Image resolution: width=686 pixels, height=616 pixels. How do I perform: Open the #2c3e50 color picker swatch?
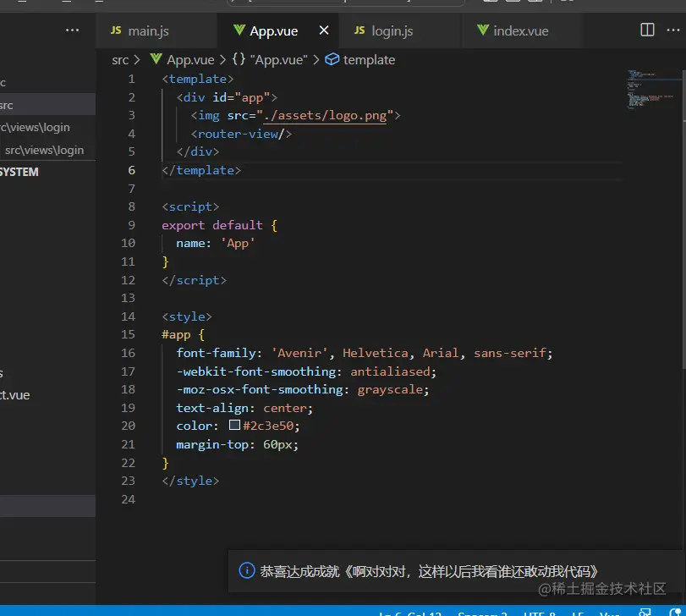coord(235,426)
